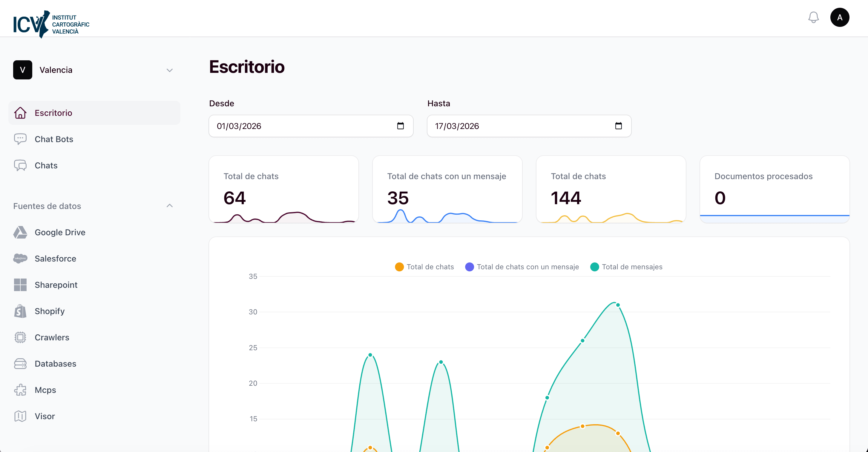Switch to the Chat Bots section

(x=54, y=139)
